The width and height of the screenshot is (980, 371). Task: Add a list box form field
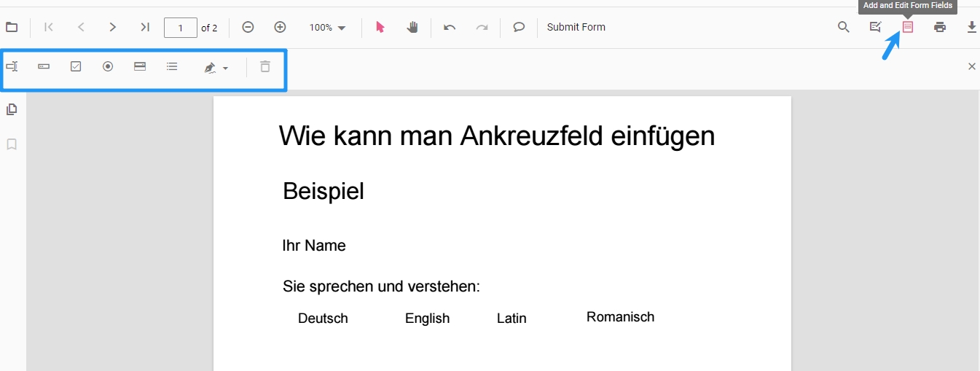click(172, 66)
